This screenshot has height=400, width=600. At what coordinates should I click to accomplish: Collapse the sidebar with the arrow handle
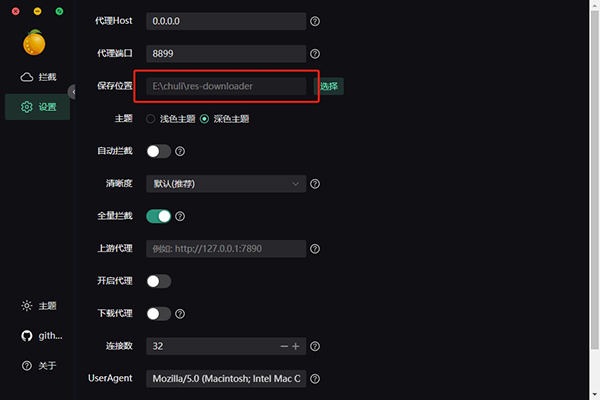[73, 92]
